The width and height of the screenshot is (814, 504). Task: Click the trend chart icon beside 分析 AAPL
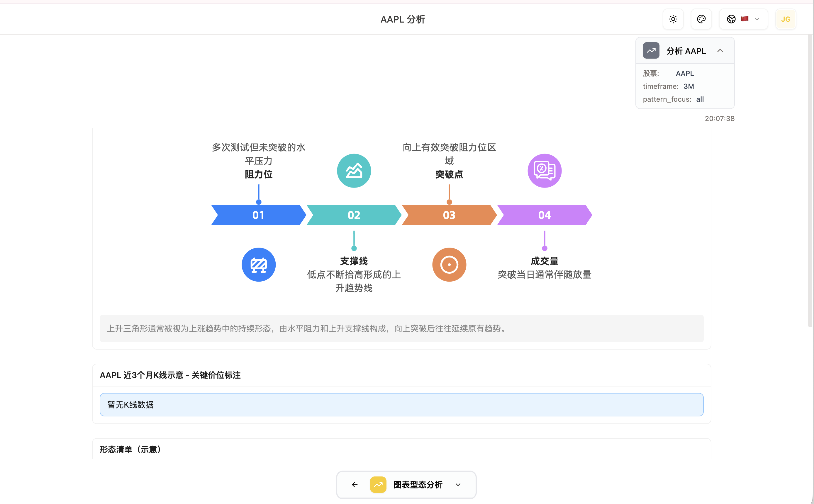coord(651,51)
